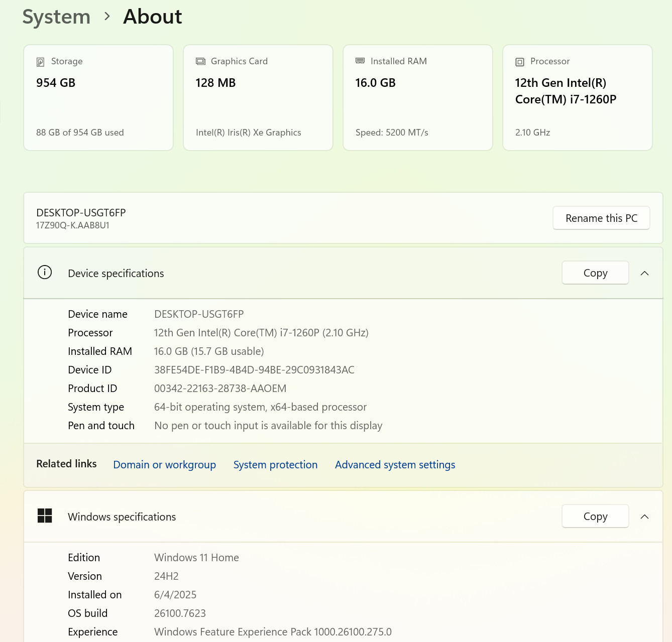The image size is (672, 642).
Task: Click the breadcrumb chevron after System
Action: pyautogui.click(x=107, y=17)
